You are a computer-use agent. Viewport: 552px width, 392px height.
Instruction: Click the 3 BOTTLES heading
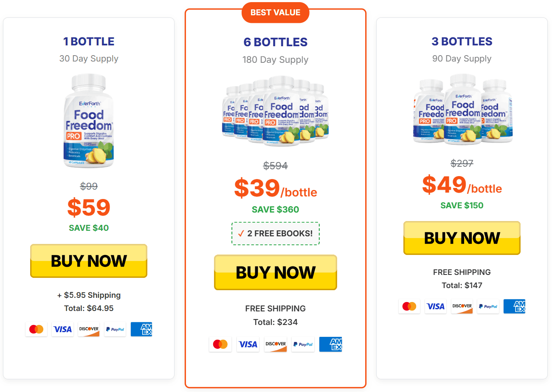(x=462, y=42)
